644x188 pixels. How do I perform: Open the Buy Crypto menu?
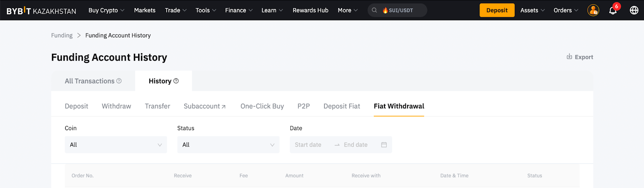(106, 10)
